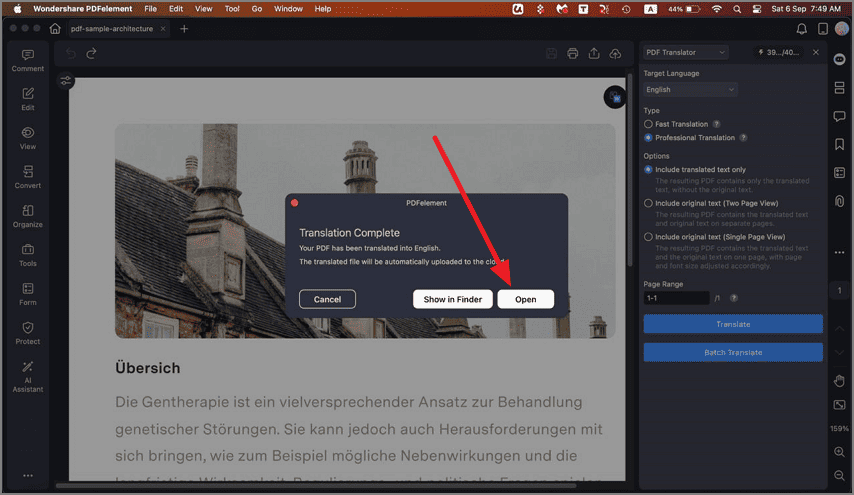Open the Edit menu in menu bar
This screenshot has width=854, height=495.
(176, 9)
